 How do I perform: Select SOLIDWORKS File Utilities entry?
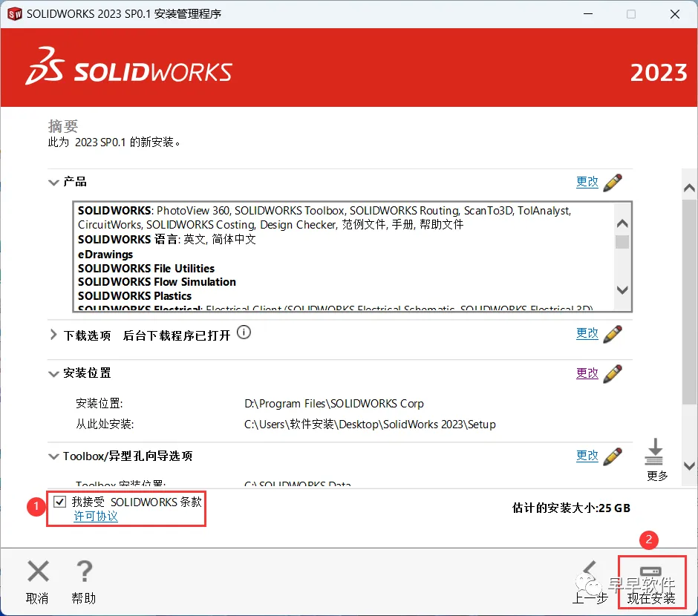click(146, 269)
